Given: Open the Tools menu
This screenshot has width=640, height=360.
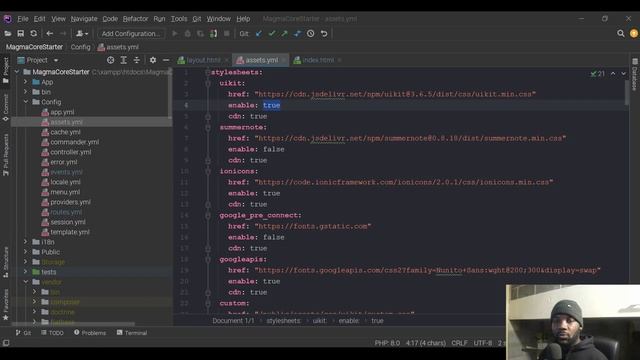Looking at the screenshot, I should click(x=179, y=19).
